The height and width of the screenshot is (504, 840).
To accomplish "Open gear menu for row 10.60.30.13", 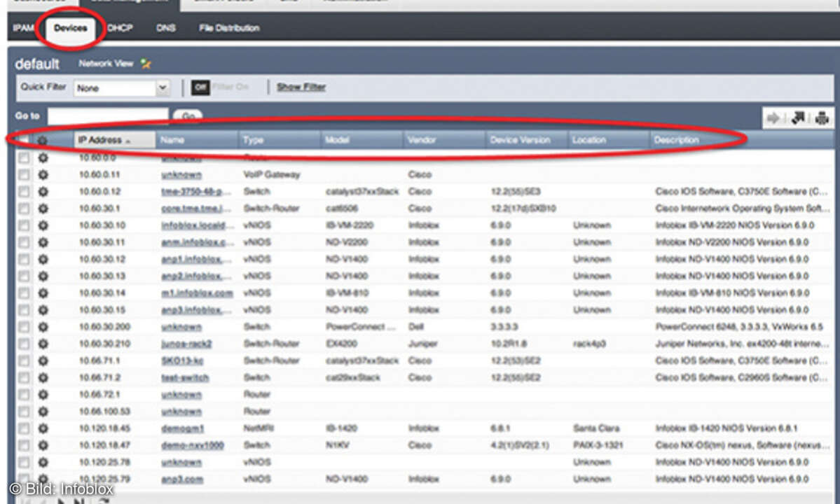I will point(43,276).
